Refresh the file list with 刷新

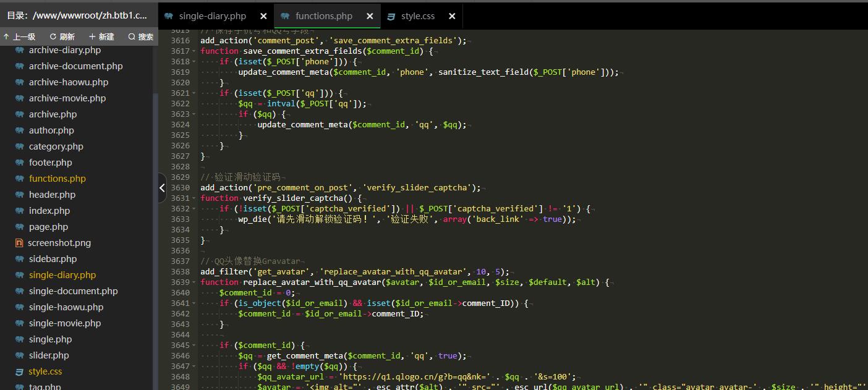coord(62,37)
